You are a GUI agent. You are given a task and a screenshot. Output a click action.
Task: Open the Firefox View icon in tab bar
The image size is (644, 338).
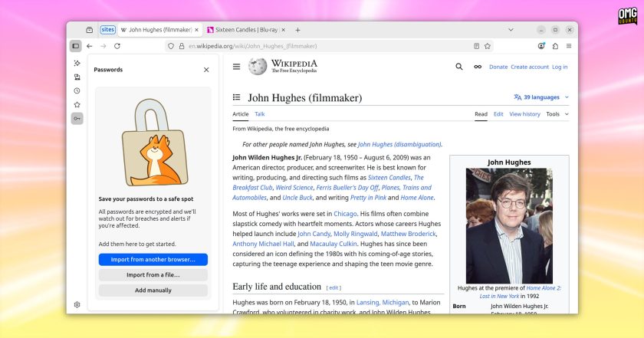coord(89,30)
